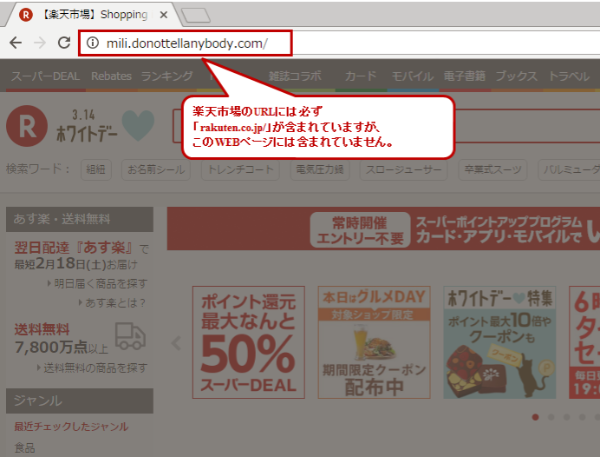This screenshot has width=600, height=457.
Task: Click the スーパーポイントアッププログラム banner
Action: click(383, 228)
